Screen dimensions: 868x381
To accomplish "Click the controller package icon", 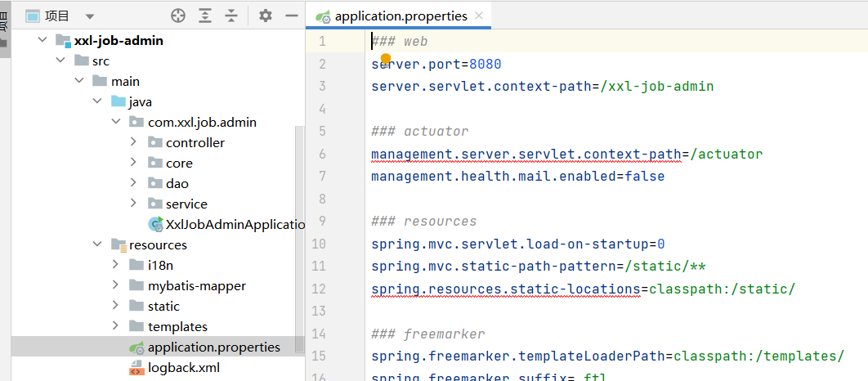I will (x=155, y=143).
